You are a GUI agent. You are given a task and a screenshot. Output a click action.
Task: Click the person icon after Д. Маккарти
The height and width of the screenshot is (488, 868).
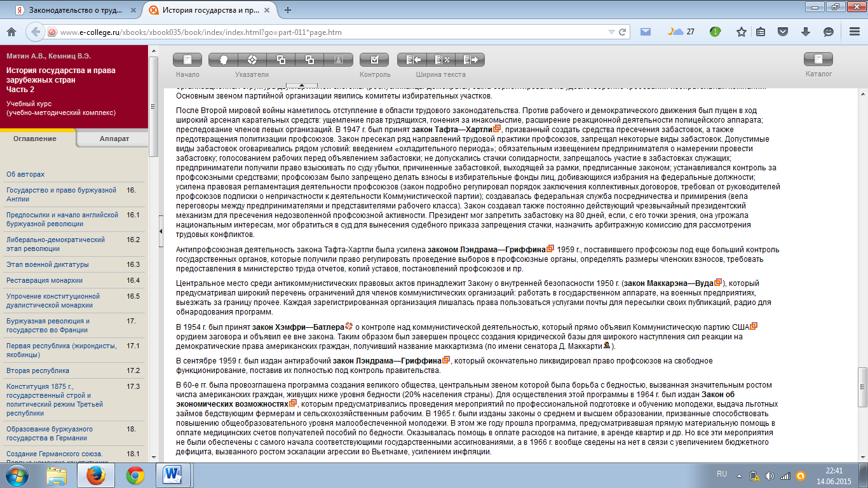[x=607, y=345]
